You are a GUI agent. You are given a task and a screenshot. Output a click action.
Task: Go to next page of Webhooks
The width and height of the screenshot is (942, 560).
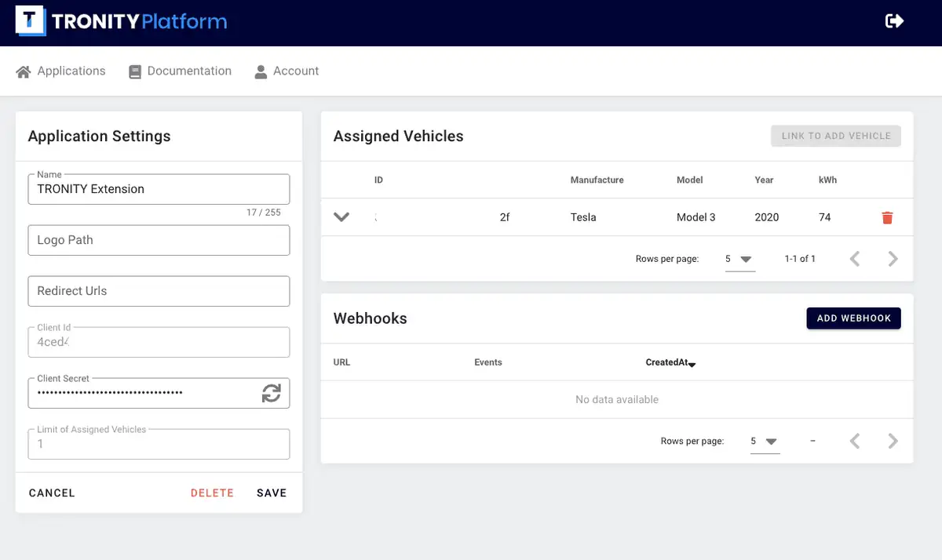[x=893, y=442]
